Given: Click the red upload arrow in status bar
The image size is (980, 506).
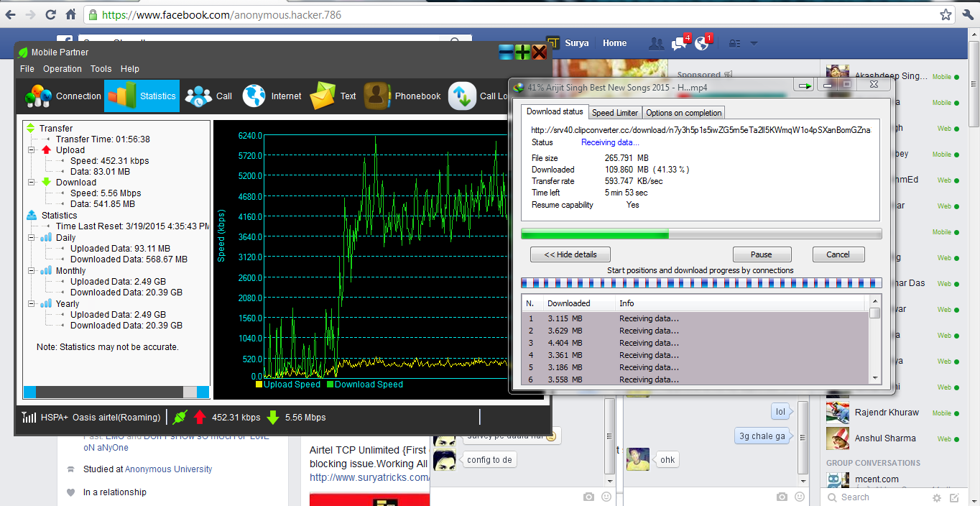Looking at the screenshot, I should pos(200,417).
